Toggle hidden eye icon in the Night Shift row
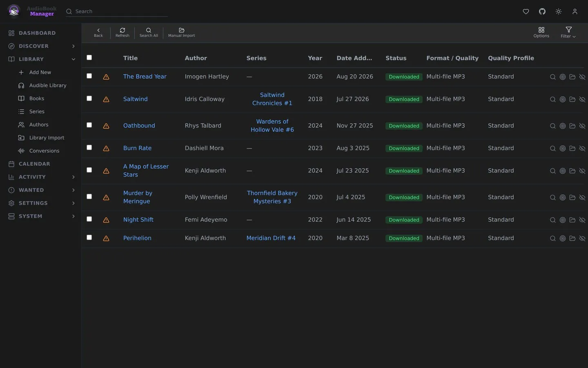The image size is (588, 368). [x=582, y=220]
